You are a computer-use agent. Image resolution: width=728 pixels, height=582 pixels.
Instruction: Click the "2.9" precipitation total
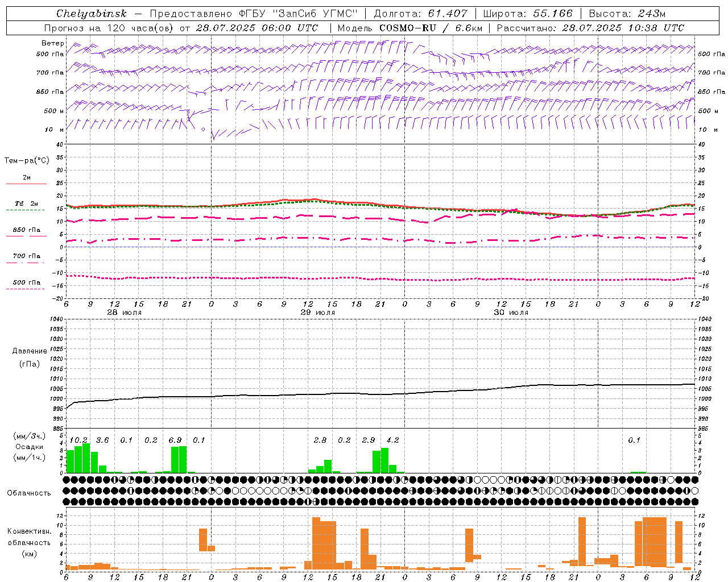[369, 440]
